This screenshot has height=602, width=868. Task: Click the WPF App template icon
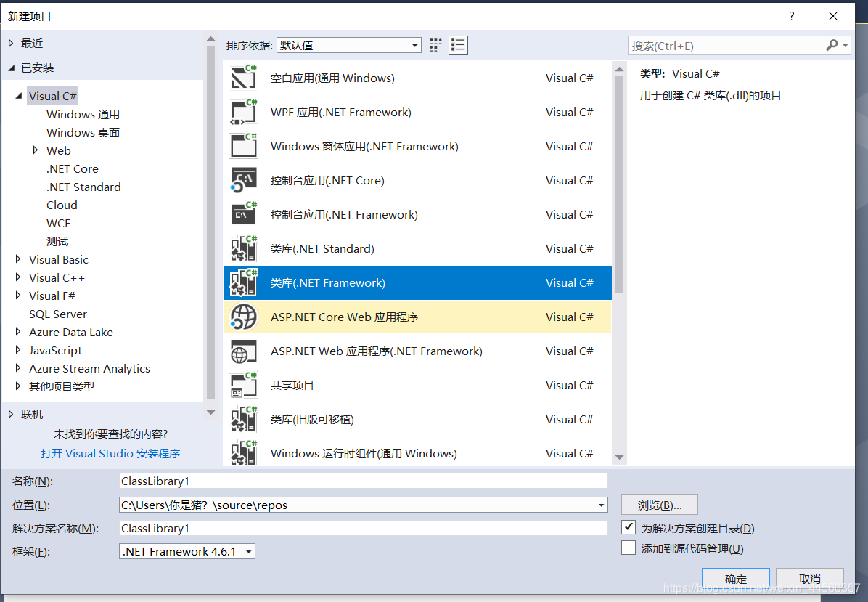(x=244, y=113)
